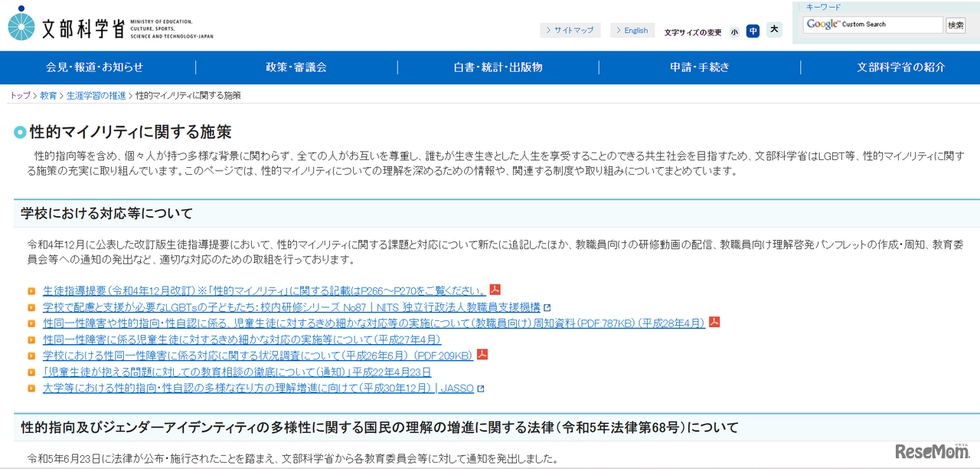Switch to the English version of the site
The height and width of the screenshot is (469, 980).
coord(634,30)
